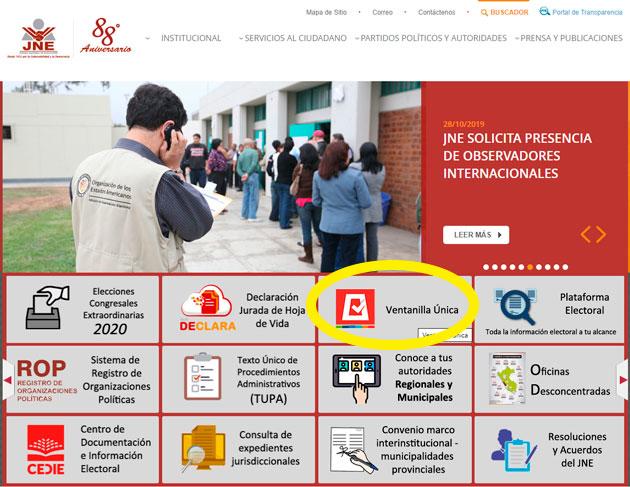Click the TUPA clipboard icon
This screenshot has width=630, height=487.
pyautogui.click(x=202, y=377)
